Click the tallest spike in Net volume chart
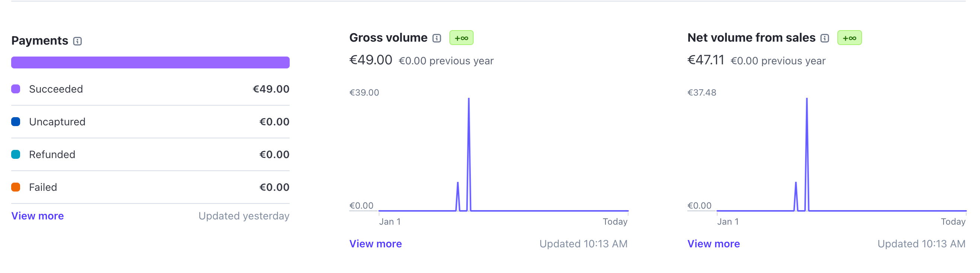 pos(806,114)
